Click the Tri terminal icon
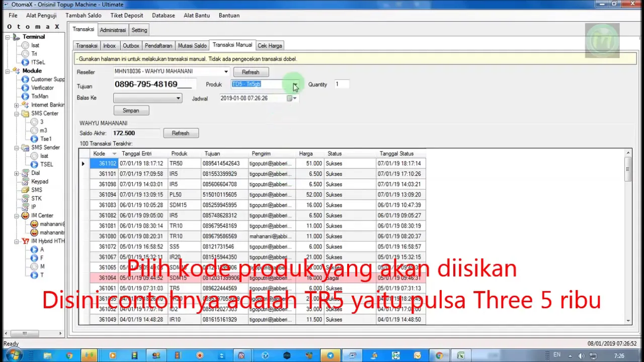 click(26, 54)
